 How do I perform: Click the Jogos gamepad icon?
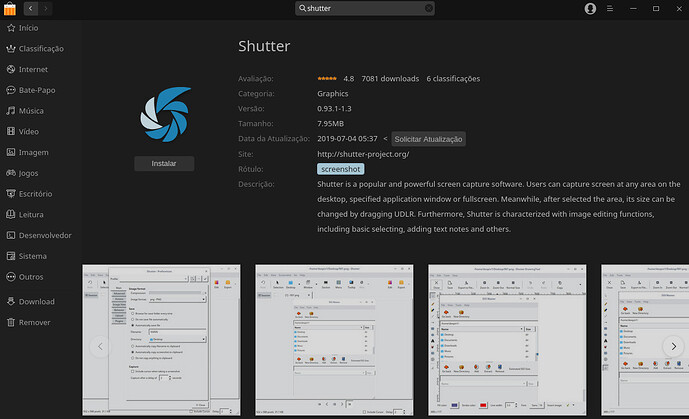11,173
